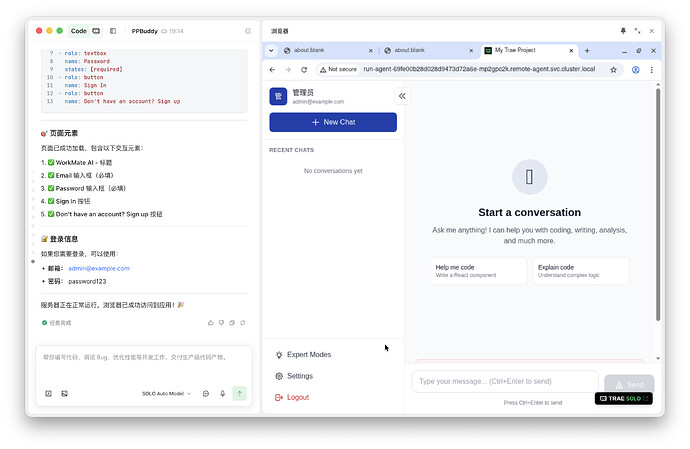Open the SOLO Auto Model dropdown

pos(166,394)
